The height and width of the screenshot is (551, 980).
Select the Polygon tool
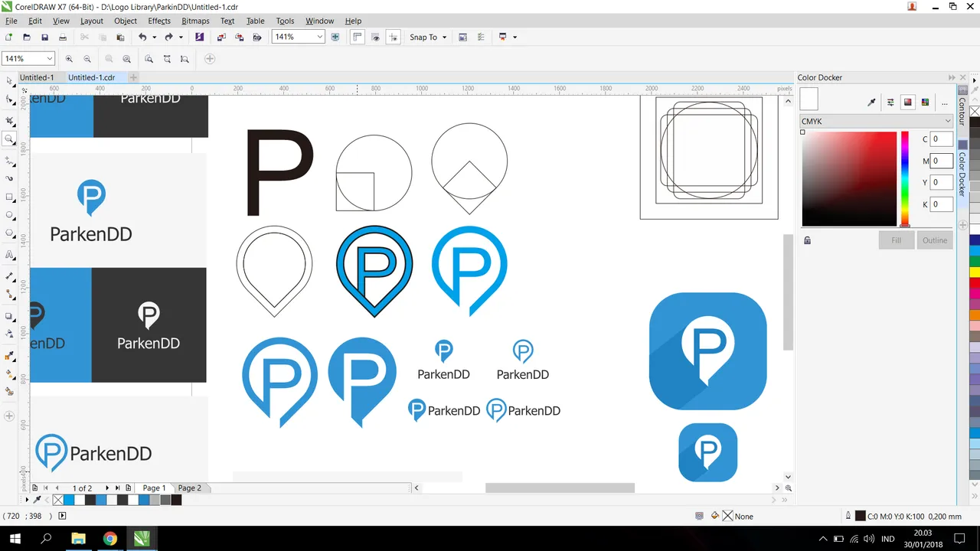(9, 233)
